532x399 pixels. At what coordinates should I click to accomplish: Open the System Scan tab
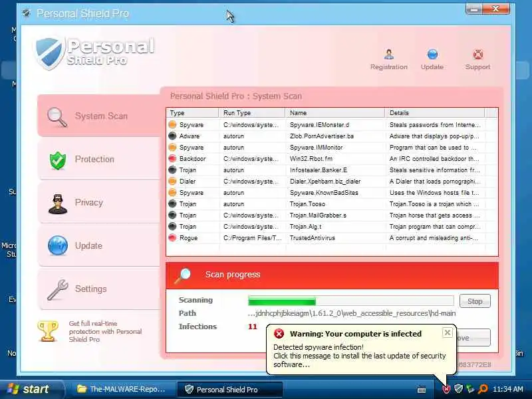[98, 116]
